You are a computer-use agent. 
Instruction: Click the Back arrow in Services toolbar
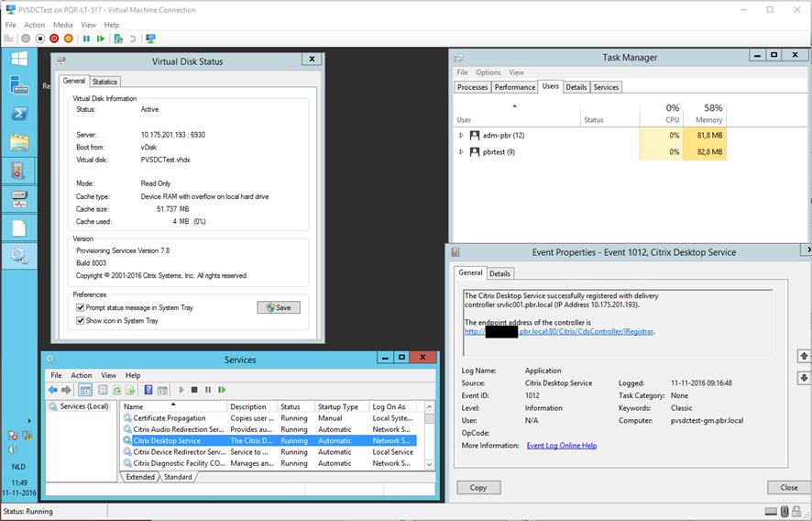tap(53, 390)
